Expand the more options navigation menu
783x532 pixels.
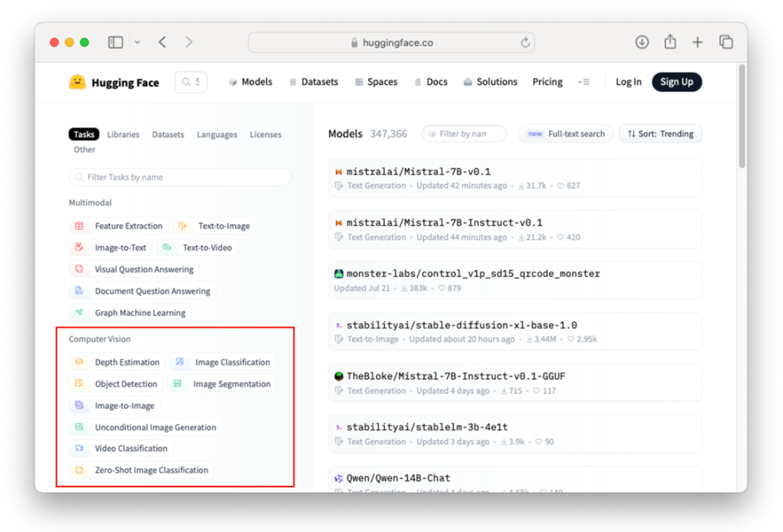click(x=584, y=83)
